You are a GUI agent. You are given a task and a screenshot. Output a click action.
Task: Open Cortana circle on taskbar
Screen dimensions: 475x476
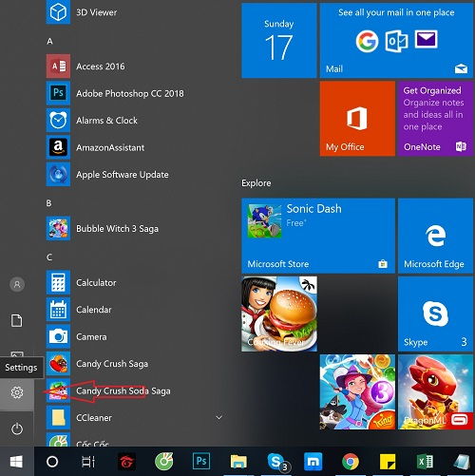52,462
